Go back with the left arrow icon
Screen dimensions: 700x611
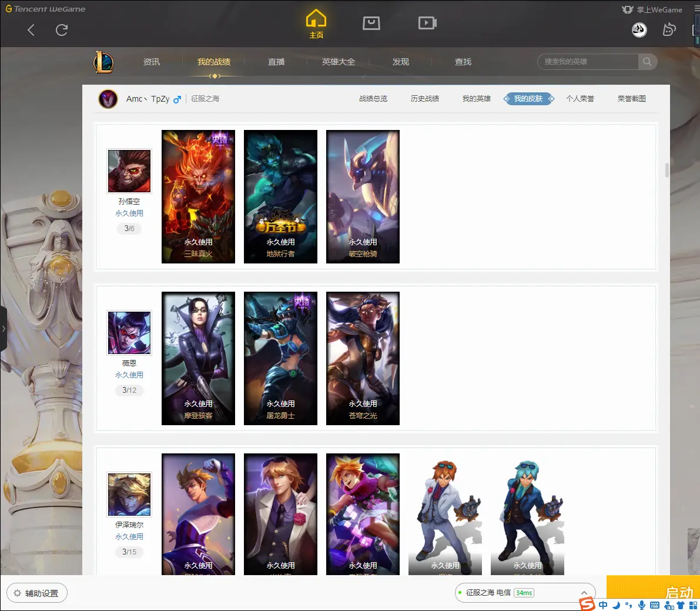tap(31, 30)
